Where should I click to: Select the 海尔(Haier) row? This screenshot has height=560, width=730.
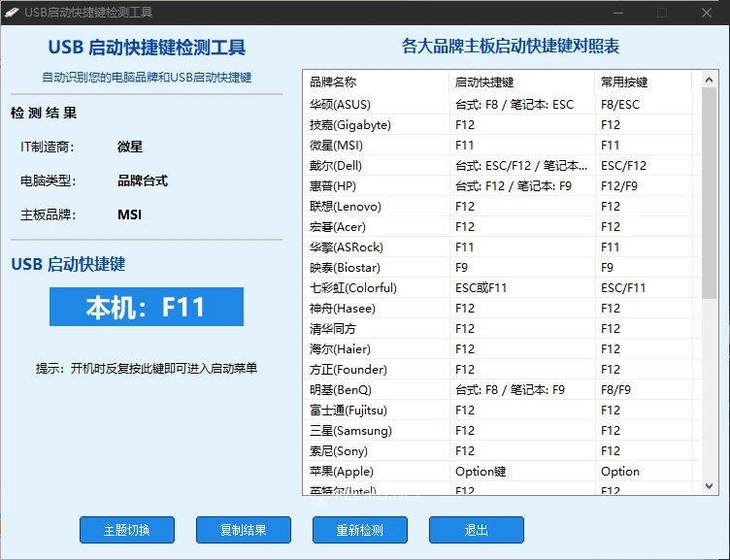tap(502, 349)
